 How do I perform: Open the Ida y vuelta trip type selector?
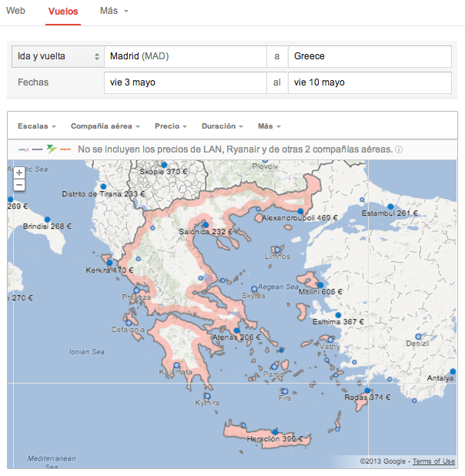tap(58, 57)
